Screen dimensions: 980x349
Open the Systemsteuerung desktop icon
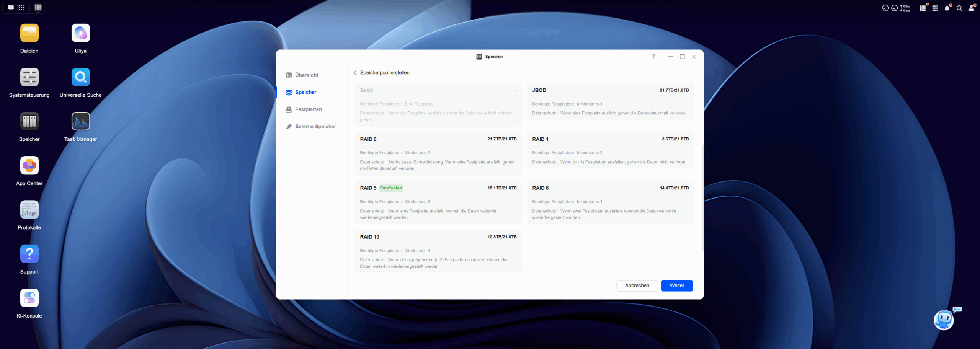(x=29, y=78)
